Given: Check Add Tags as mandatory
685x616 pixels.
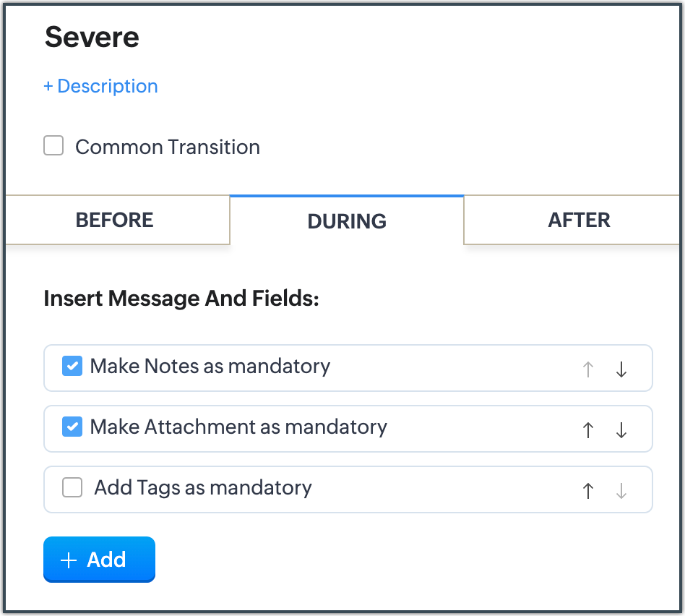Looking at the screenshot, I should (x=72, y=488).
